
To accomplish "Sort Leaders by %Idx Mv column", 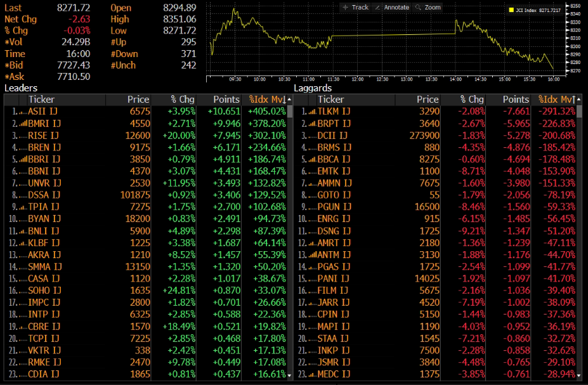I will [266, 100].
